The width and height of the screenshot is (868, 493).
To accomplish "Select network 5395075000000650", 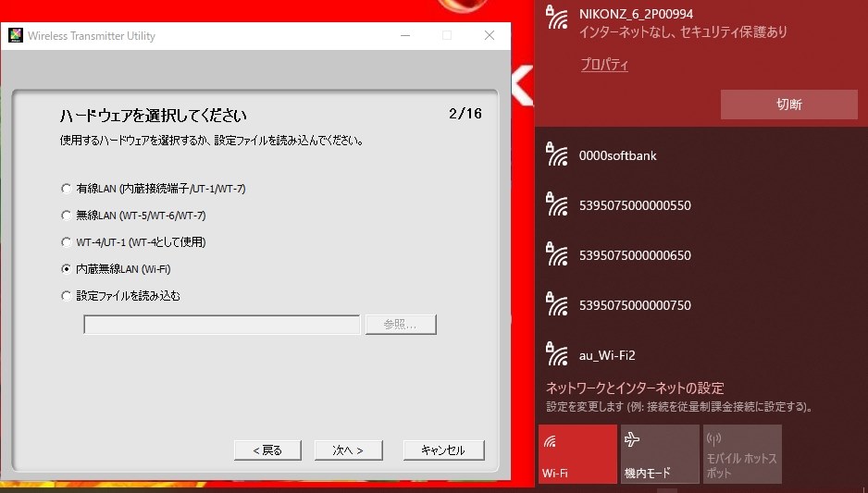I will 701,255.
